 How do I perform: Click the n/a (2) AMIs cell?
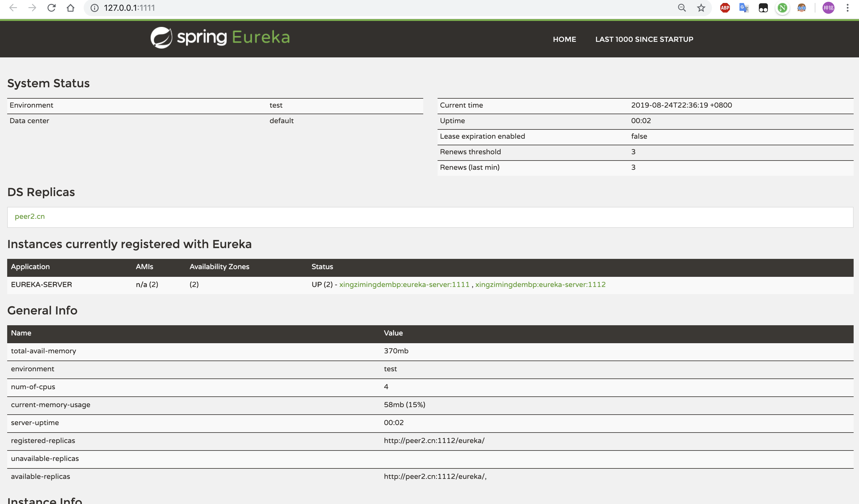click(147, 284)
